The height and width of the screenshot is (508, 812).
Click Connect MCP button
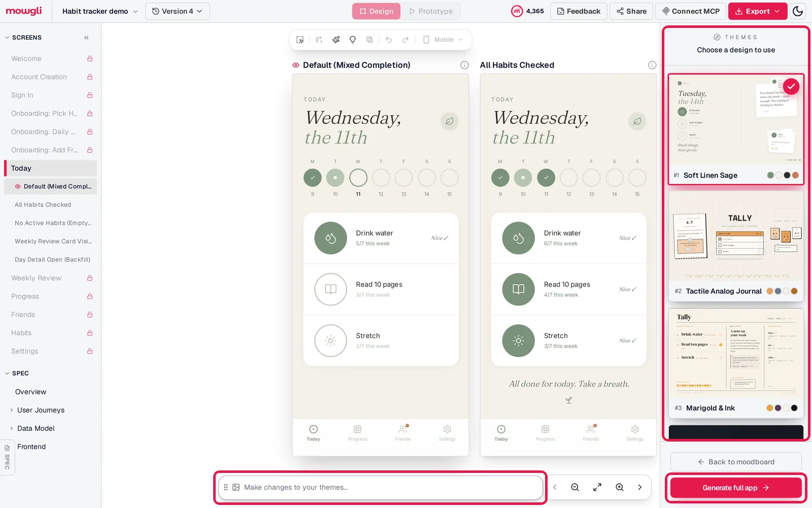coord(691,11)
